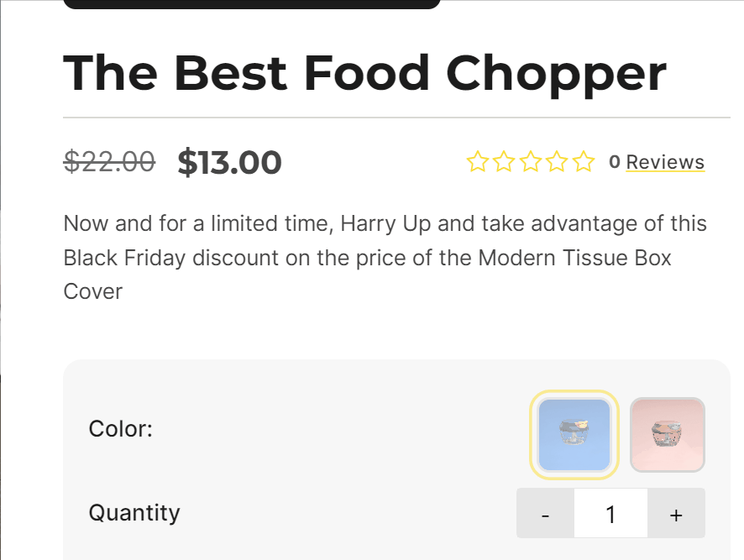Screen dimensions: 744x560
Task: Click the second rating star
Action: pos(504,162)
